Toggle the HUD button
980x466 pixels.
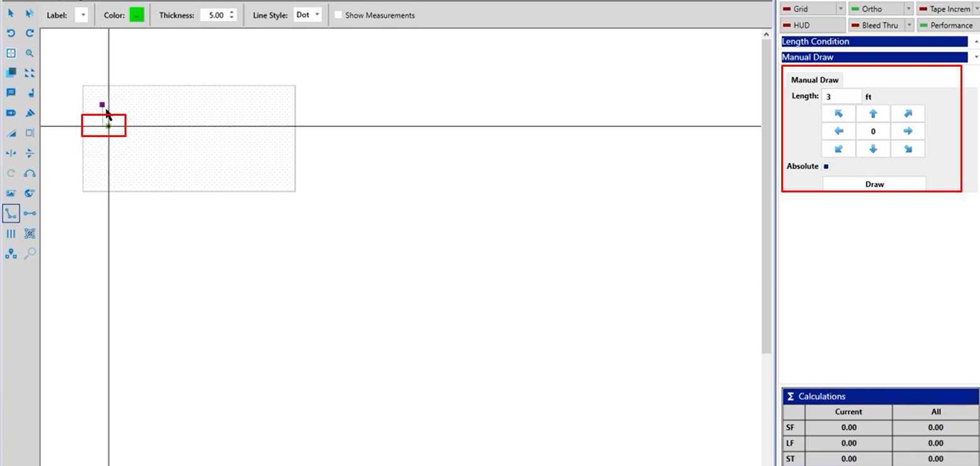[812, 25]
